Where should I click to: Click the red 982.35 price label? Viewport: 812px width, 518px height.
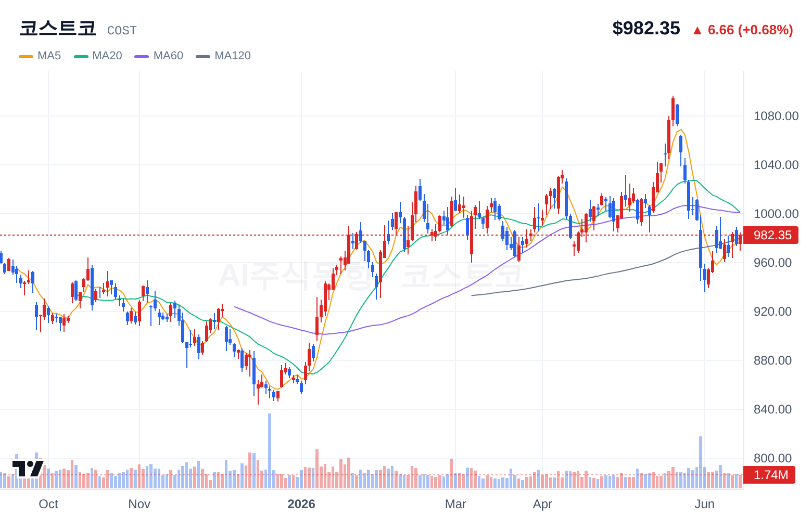(769, 235)
